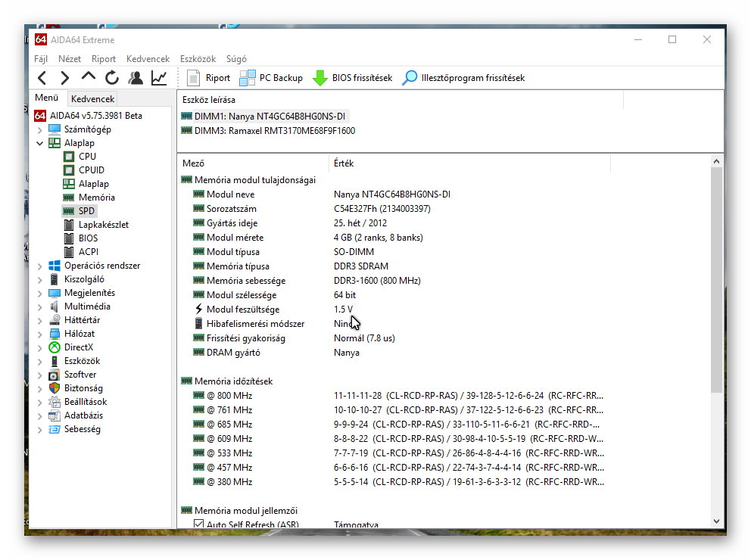Select CPU in the tree
This screenshot has height=560, width=751.
point(87,156)
